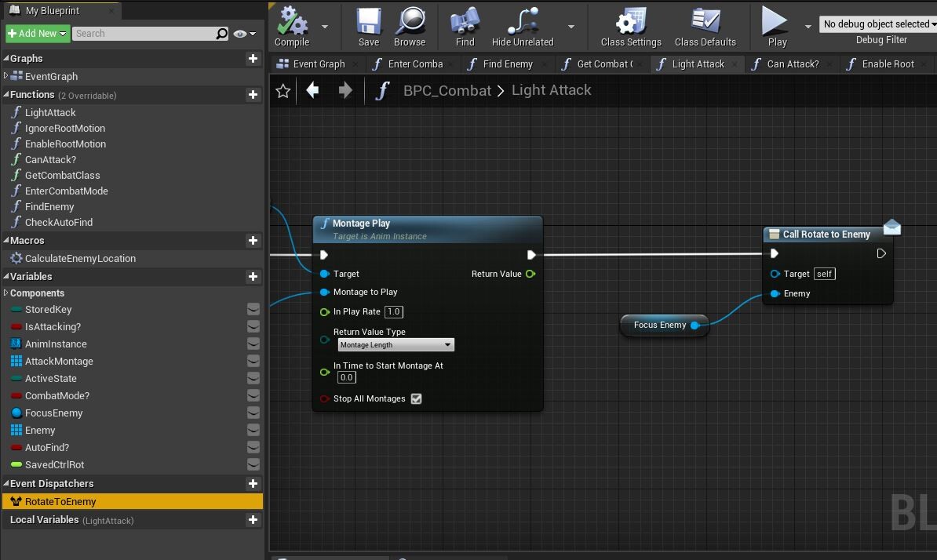This screenshot has height=560, width=937.
Task: Click BPC_Combat breadcrumb link
Action: coord(447,90)
